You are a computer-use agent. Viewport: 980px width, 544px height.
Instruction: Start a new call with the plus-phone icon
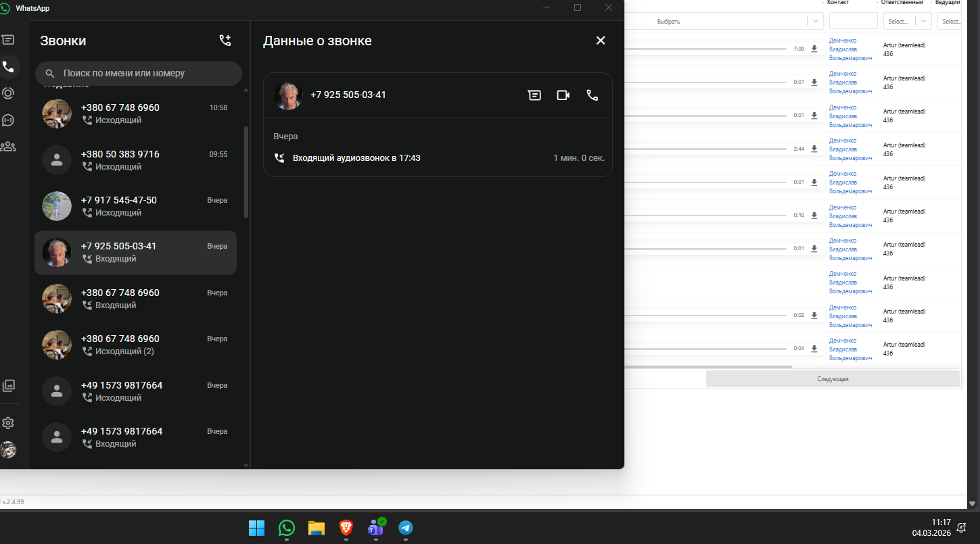tap(225, 41)
